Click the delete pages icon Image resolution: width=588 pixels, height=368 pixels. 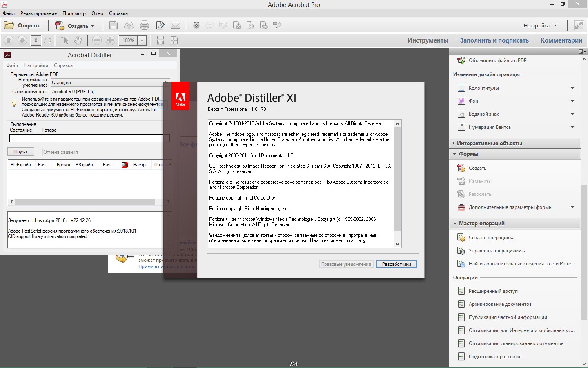tap(237, 25)
